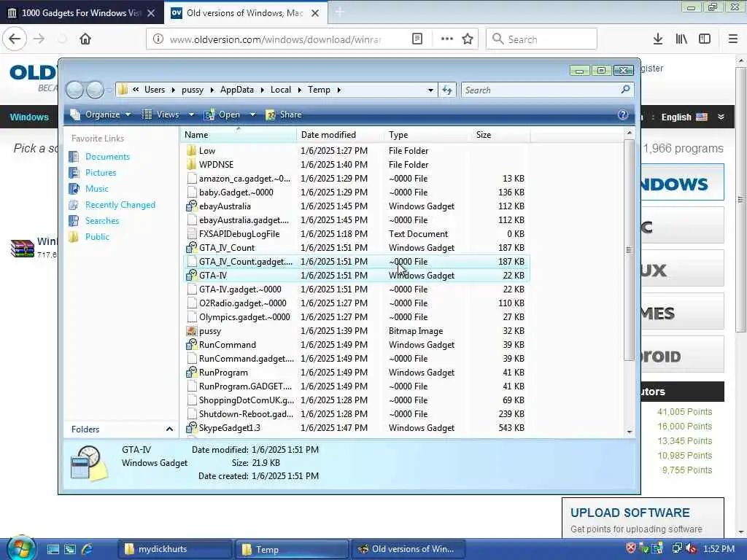Open Pictures favorite link

[x=101, y=172]
